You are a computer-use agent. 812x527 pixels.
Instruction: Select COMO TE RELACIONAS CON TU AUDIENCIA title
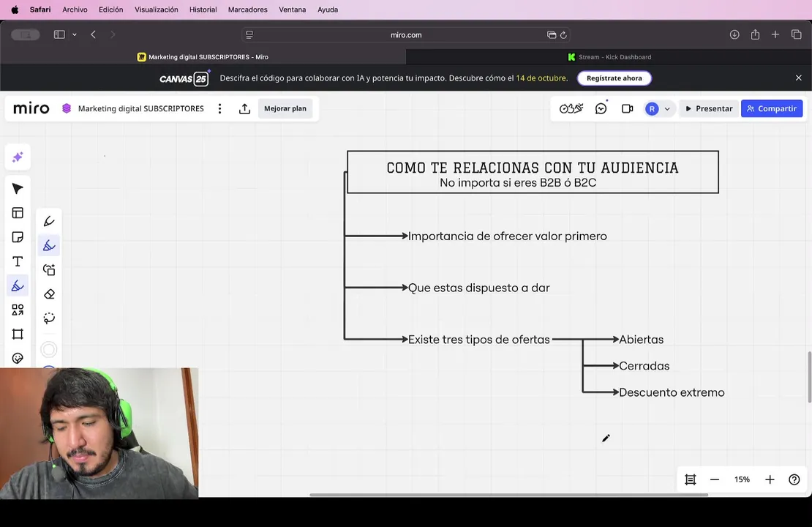click(533, 168)
